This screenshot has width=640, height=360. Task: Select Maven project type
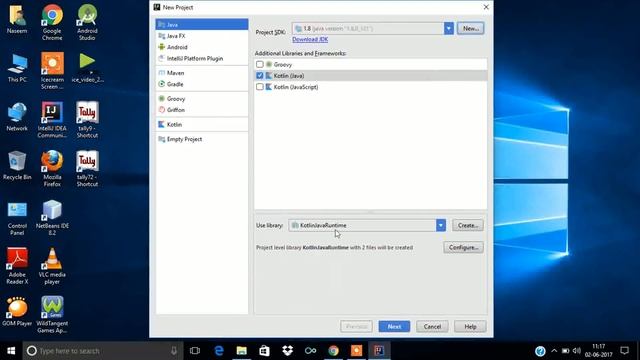(x=202, y=73)
